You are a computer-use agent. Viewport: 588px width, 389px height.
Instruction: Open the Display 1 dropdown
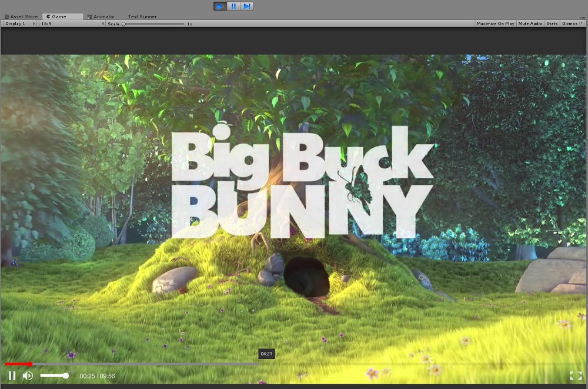(x=20, y=24)
